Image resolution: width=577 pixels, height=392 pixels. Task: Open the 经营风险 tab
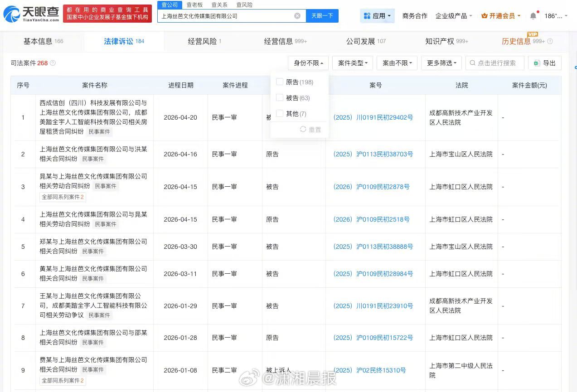[x=204, y=41]
